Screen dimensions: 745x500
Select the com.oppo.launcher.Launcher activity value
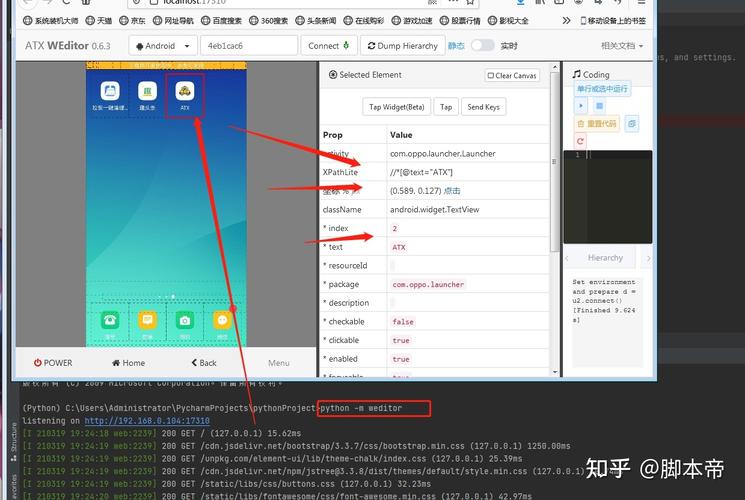(x=442, y=154)
